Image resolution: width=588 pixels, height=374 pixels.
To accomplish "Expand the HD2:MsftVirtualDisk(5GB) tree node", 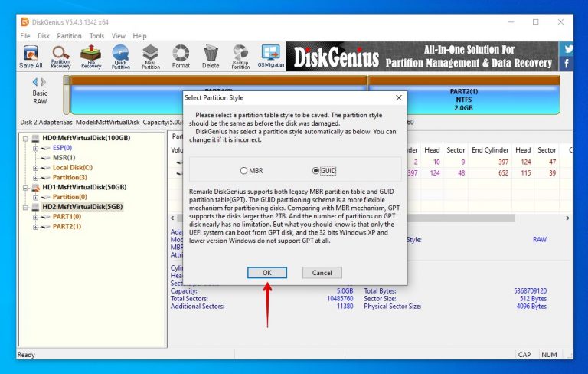I will pos(25,207).
